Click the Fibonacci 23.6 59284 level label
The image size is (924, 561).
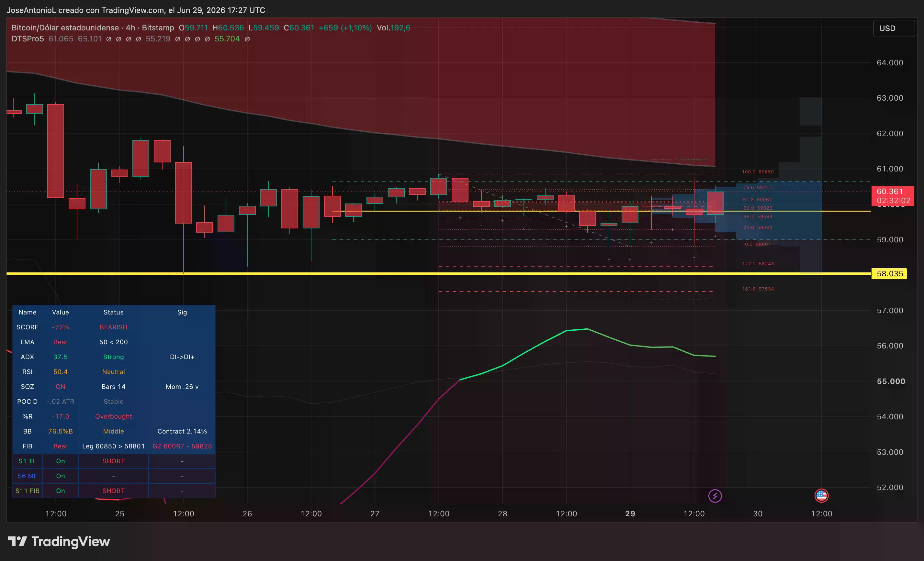pyautogui.click(x=758, y=227)
